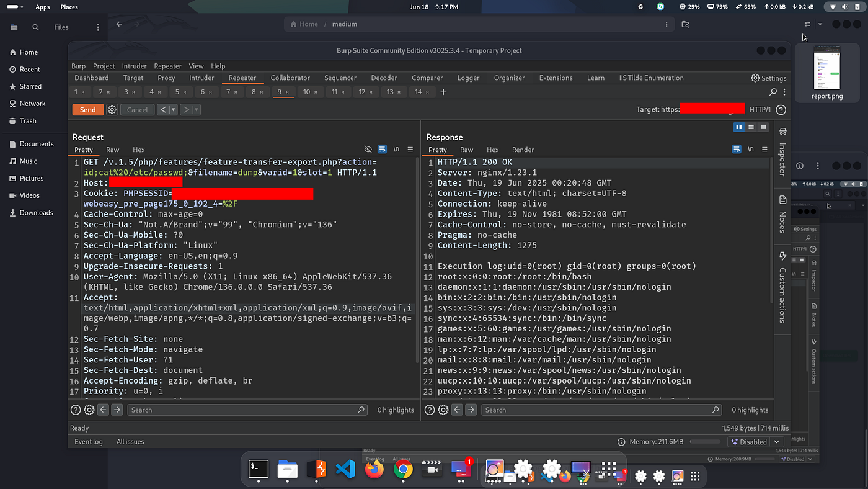Open file manager Search icon

coord(35,27)
